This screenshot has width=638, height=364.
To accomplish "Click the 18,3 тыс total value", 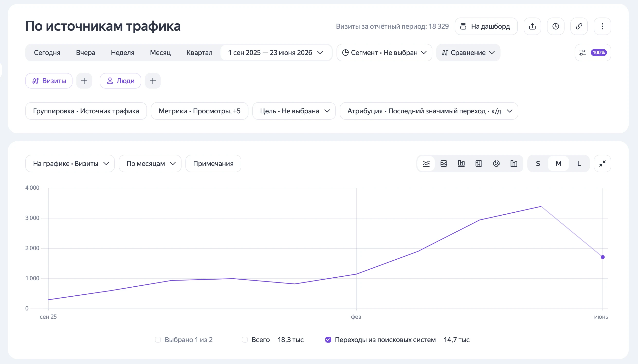I will [291, 340].
